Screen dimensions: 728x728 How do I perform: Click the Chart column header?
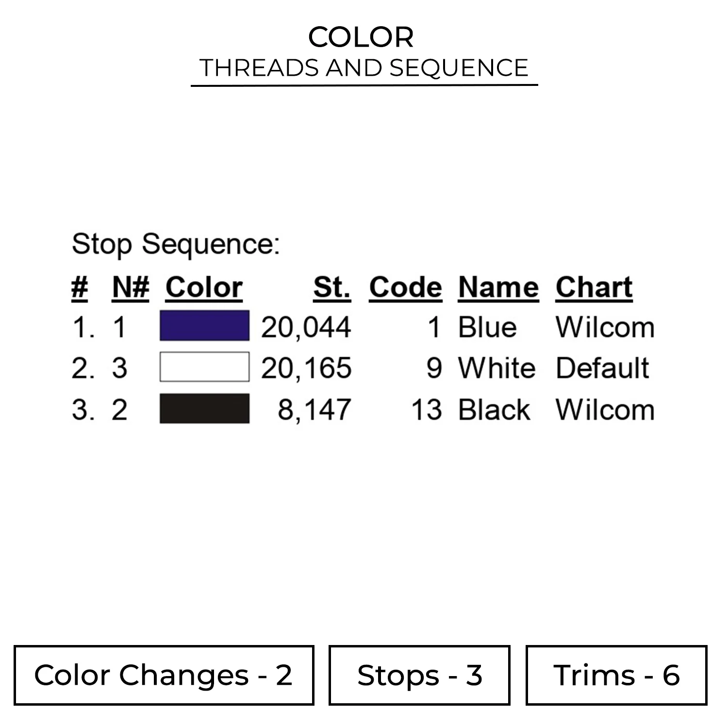(x=594, y=287)
